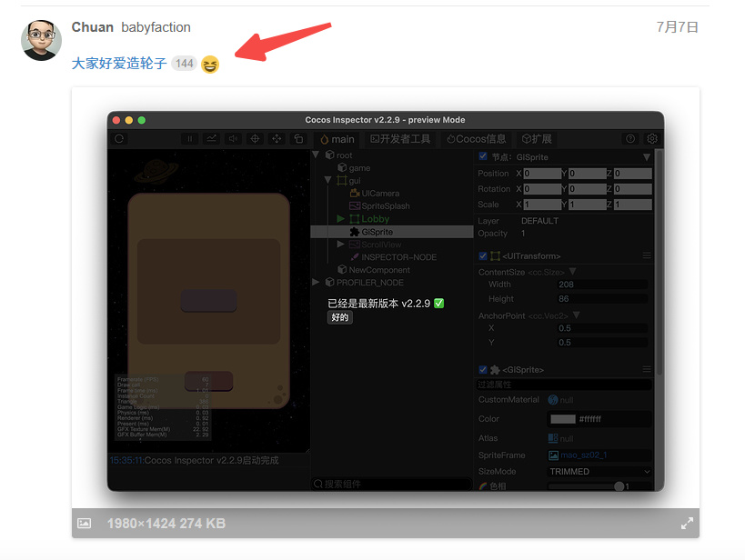Open the settings gear icon
The width and height of the screenshot is (745, 560).
pos(652,139)
